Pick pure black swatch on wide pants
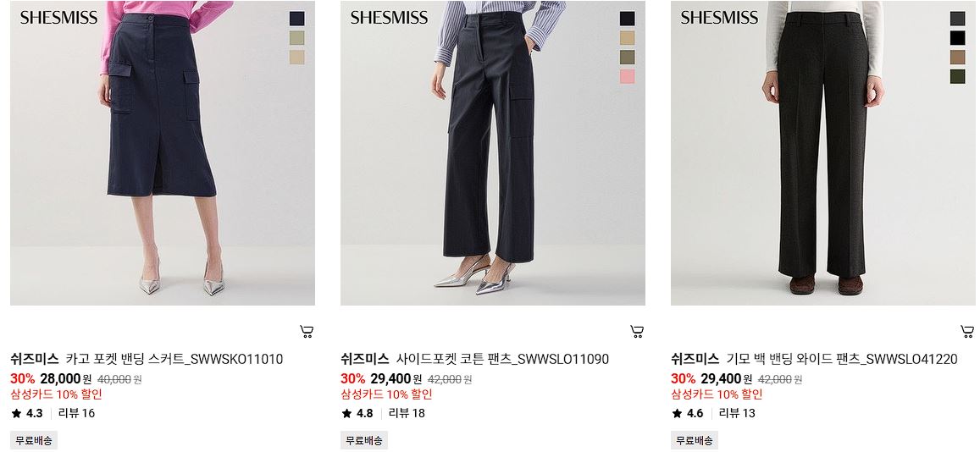The height and width of the screenshot is (452, 980). point(957,38)
